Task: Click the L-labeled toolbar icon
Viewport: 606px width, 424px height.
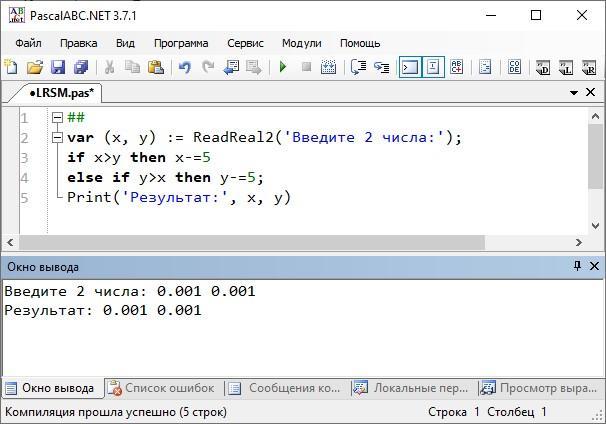Action: [x=566, y=67]
